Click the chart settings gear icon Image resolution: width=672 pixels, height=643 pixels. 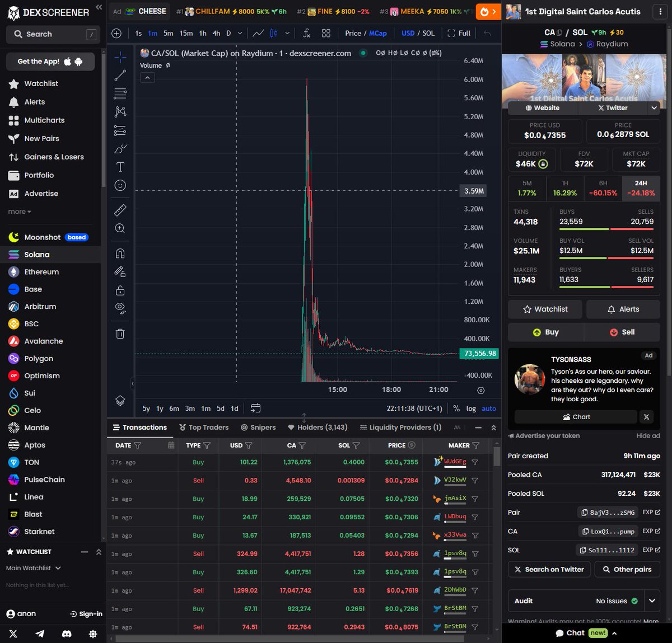480,390
